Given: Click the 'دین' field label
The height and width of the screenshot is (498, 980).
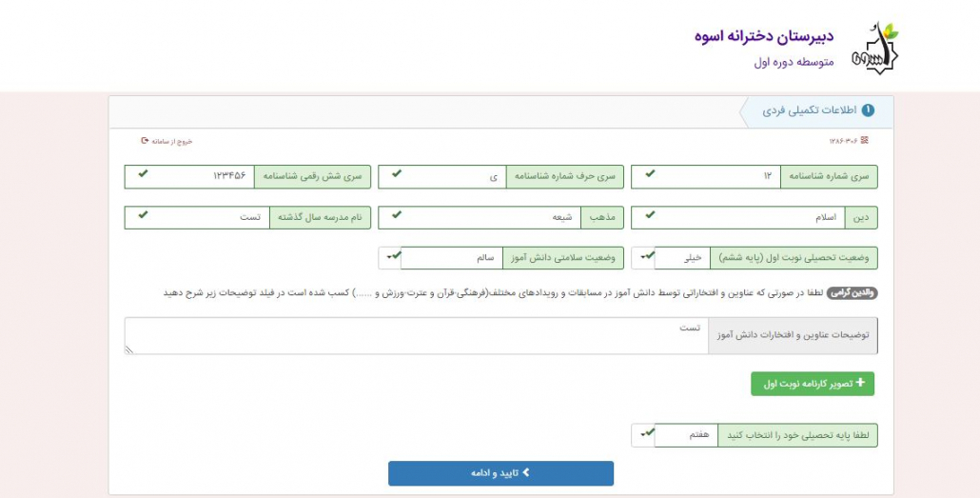Looking at the screenshot, I should point(861,217).
